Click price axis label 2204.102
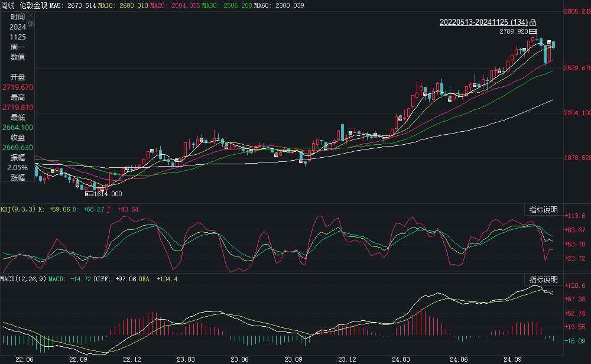This screenshot has height=364, width=591. pos(577,113)
